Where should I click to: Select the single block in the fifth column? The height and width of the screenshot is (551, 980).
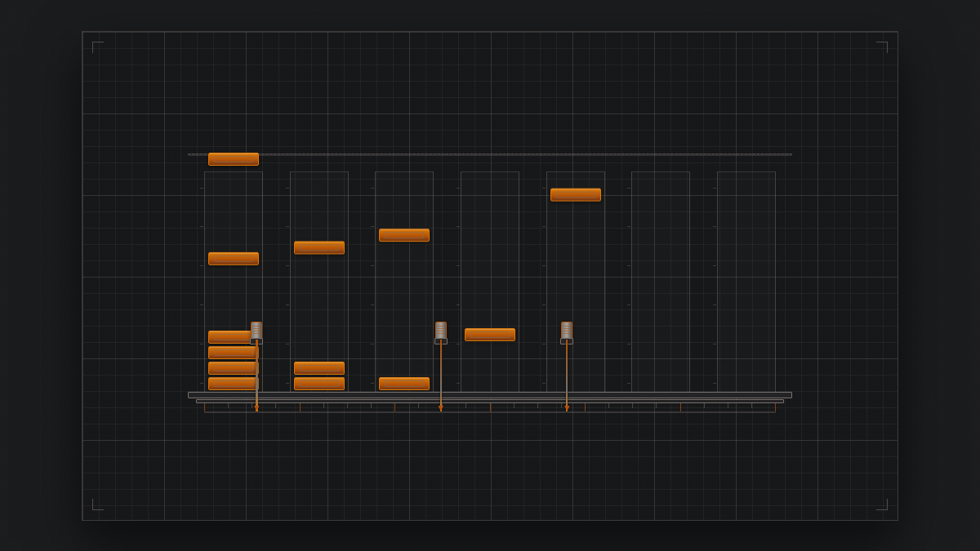(576, 195)
